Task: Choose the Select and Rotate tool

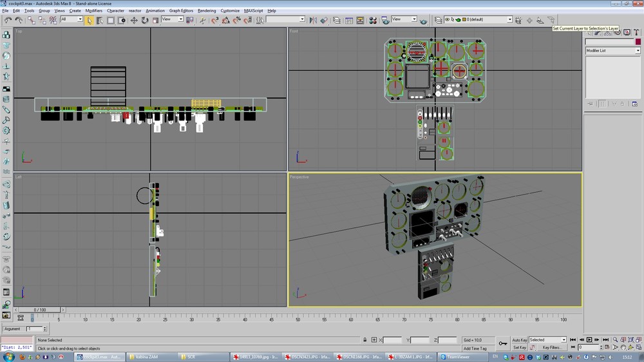Action: (144, 20)
